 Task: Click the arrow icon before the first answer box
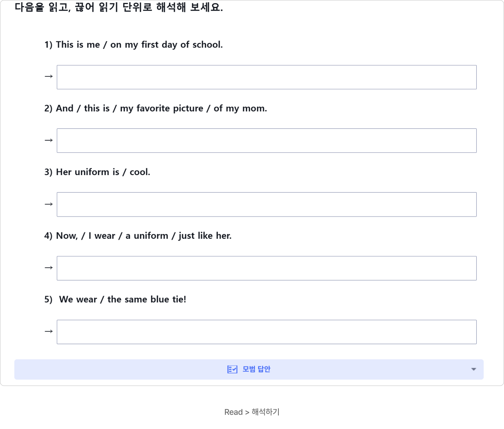pos(49,76)
